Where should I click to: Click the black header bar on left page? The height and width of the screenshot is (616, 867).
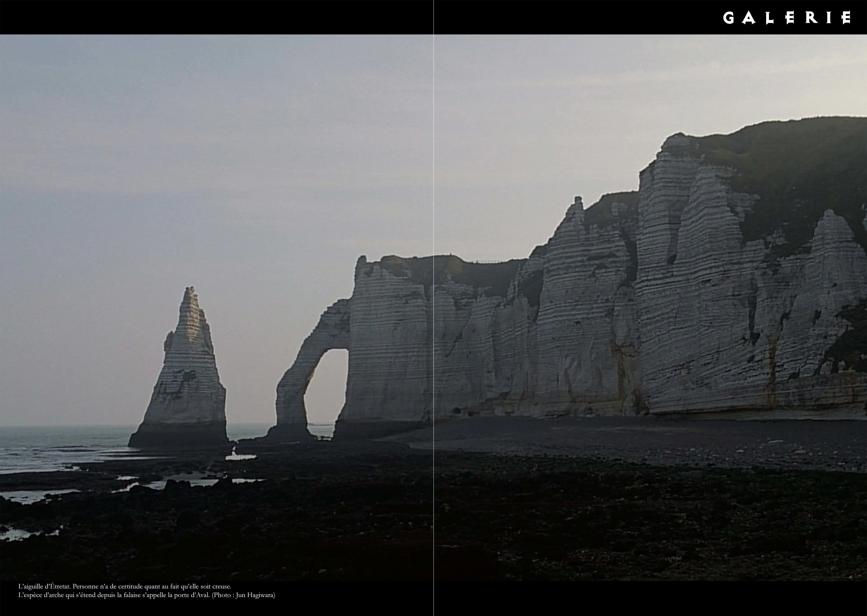216,17
